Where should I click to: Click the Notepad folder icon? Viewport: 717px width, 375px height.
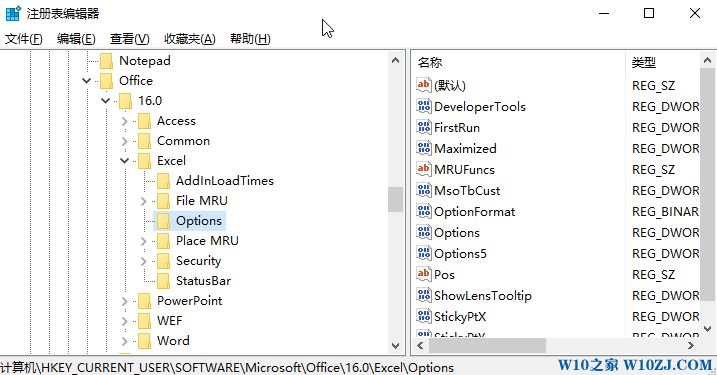(106, 61)
